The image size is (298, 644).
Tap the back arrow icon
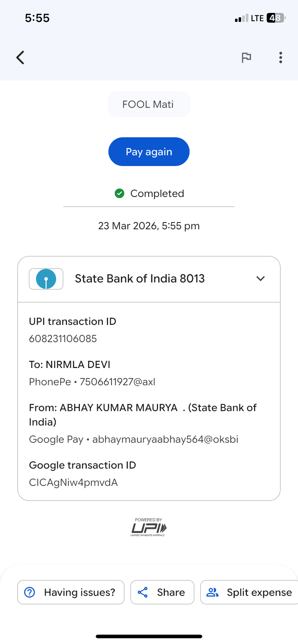point(21,57)
